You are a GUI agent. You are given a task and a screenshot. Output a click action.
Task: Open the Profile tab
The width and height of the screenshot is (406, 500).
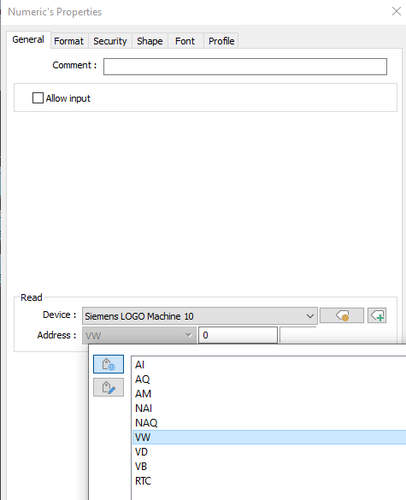[x=221, y=41]
